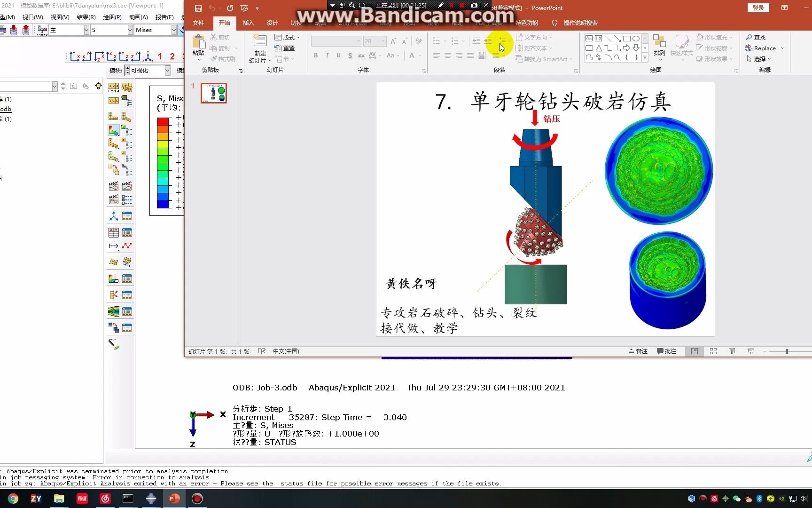Viewport: 812px width, 508px height.
Task: Switch to Slide Sorter view icon
Action: click(x=713, y=351)
